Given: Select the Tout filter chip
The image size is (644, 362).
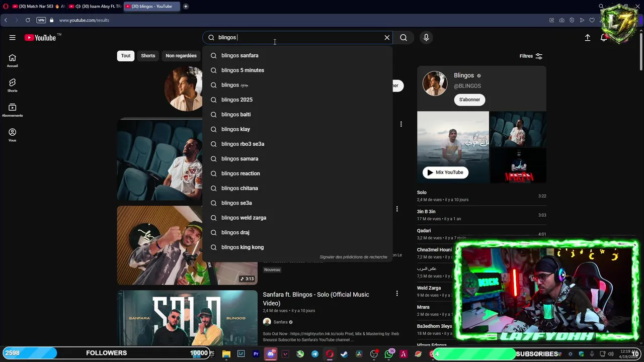Looking at the screenshot, I should (126, 56).
